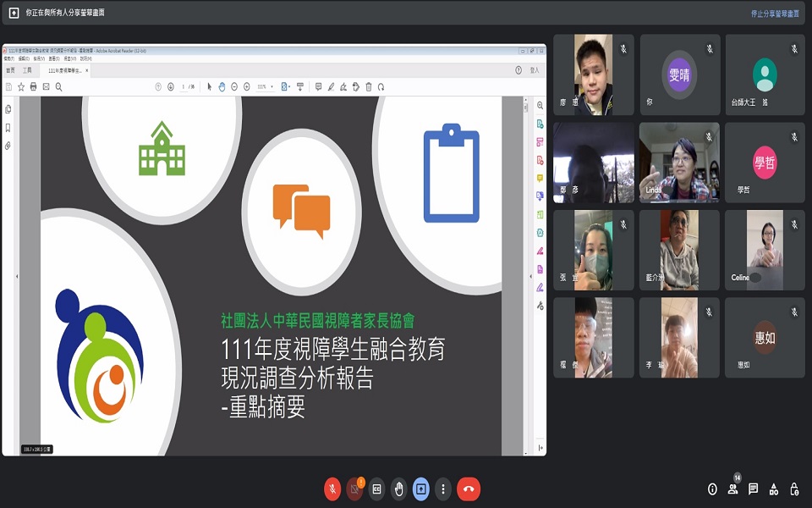The image size is (812, 508).
Task: Open the three-dot more options menu
Action: [442, 489]
